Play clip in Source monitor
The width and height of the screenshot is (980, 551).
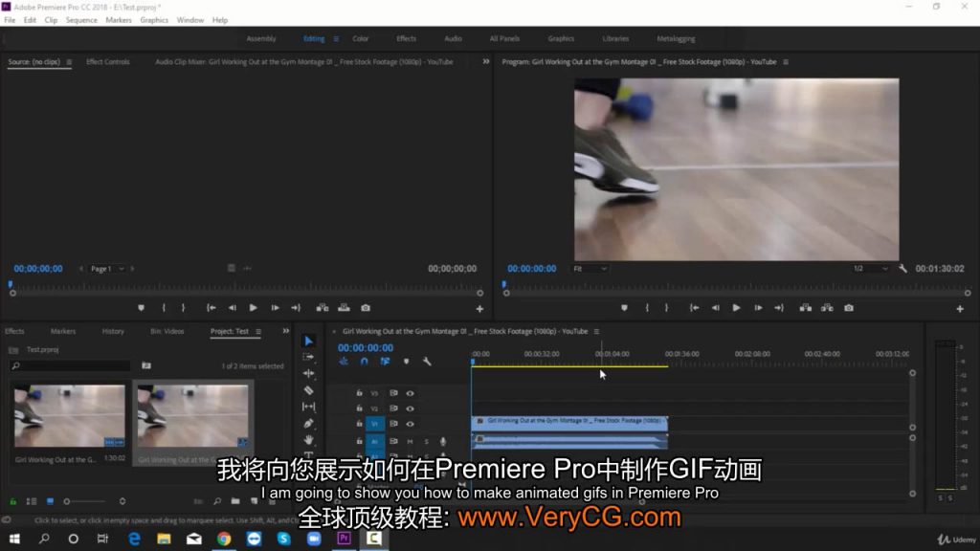[253, 308]
